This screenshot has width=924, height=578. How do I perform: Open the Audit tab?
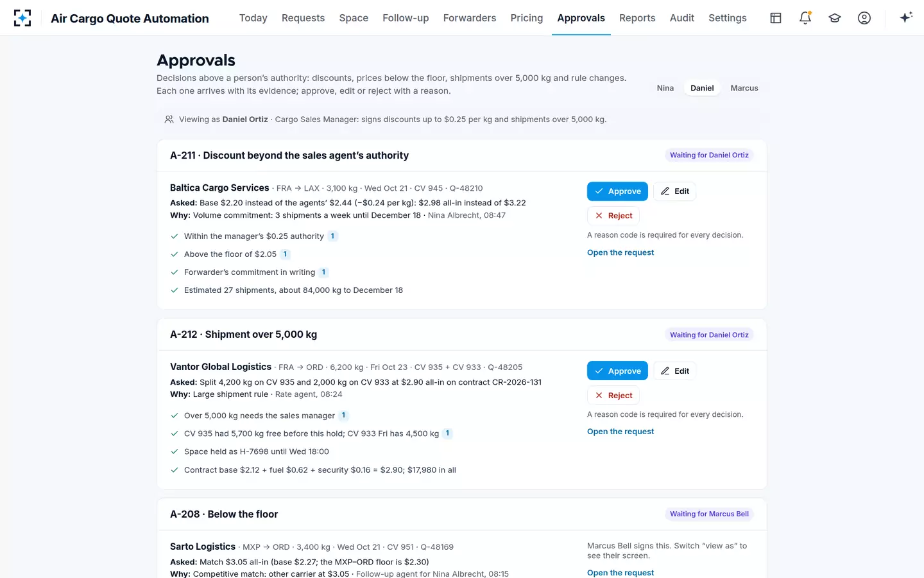(x=682, y=18)
